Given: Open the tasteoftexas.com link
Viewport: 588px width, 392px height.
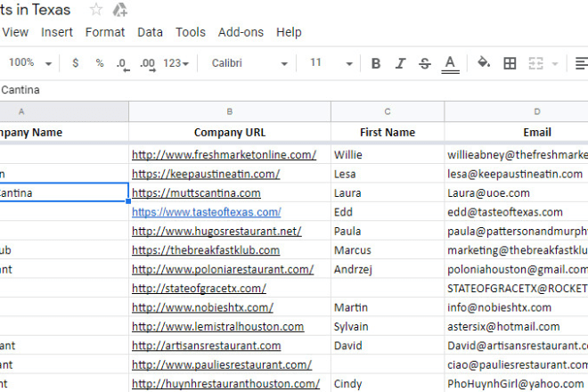Looking at the screenshot, I should coord(207,212).
